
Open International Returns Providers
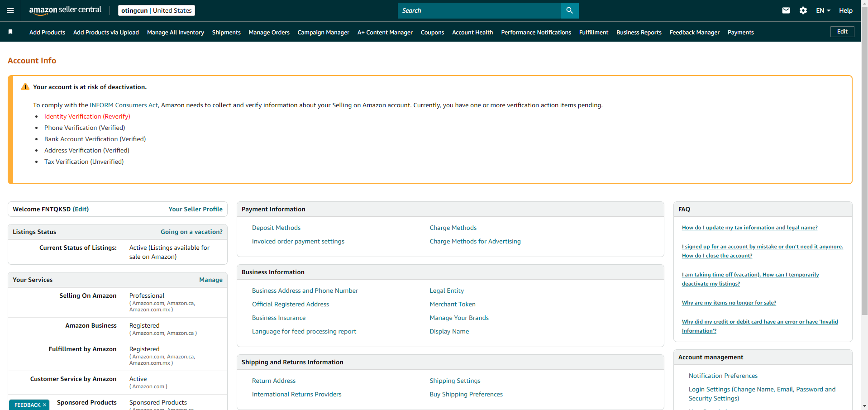pyautogui.click(x=296, y=394)
